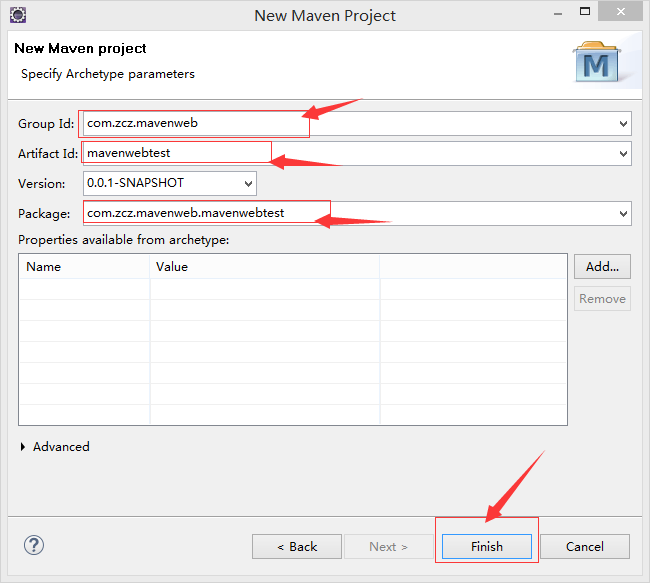650x583 pixels.
Task: Click the help question mark icon
Action: [34, 545]
